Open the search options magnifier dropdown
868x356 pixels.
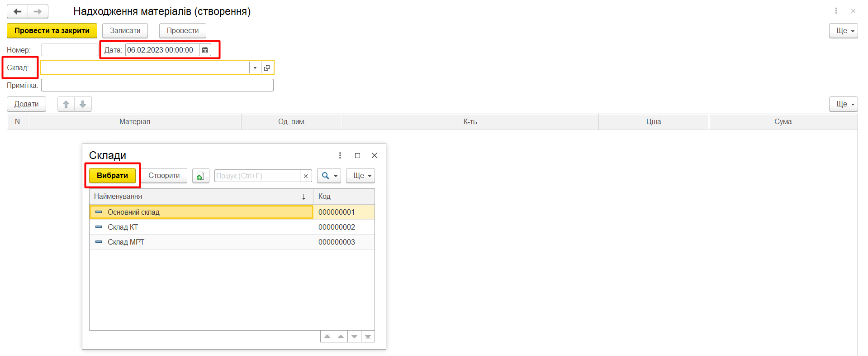click(329, 176)
